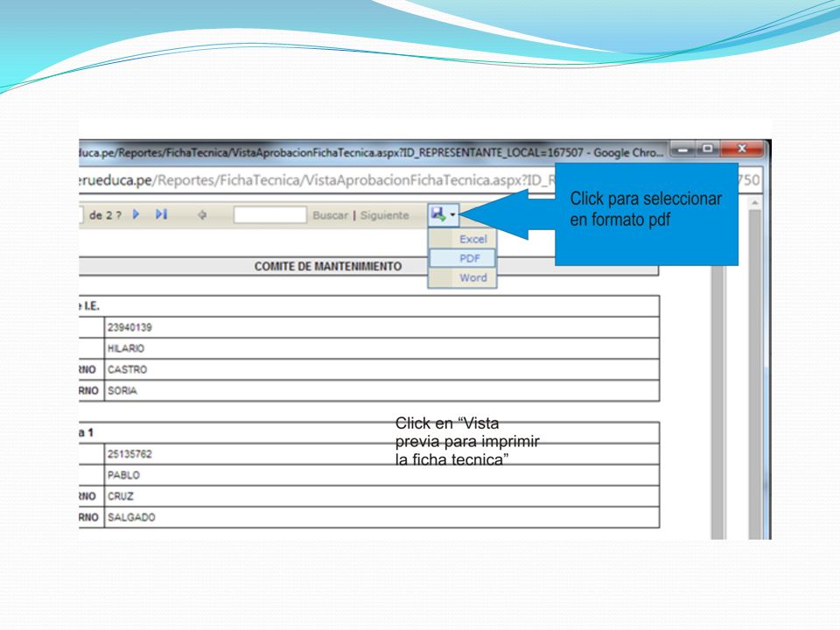Click the COMITE DE MANTENIMIENTO header
Image resolution: width=840 pixels, height=630 pixels.
328,266
